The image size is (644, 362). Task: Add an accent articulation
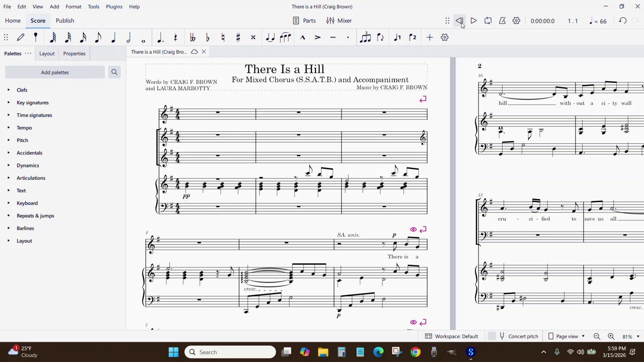(x=317, y=37)
